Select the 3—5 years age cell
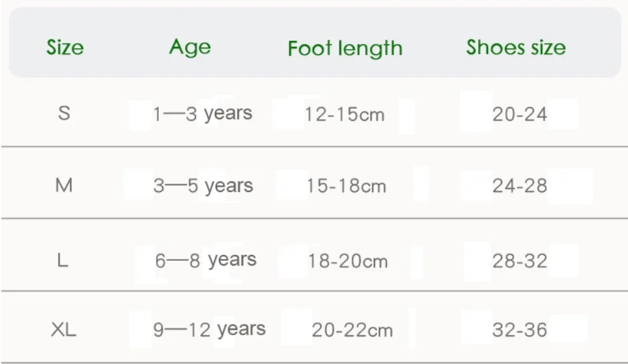 pos(203,186)
